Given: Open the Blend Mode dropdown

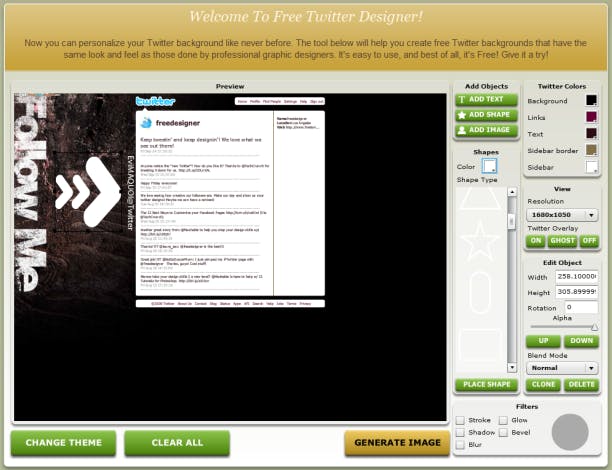Looking at the screenshot, I should (x=562, y=368).
